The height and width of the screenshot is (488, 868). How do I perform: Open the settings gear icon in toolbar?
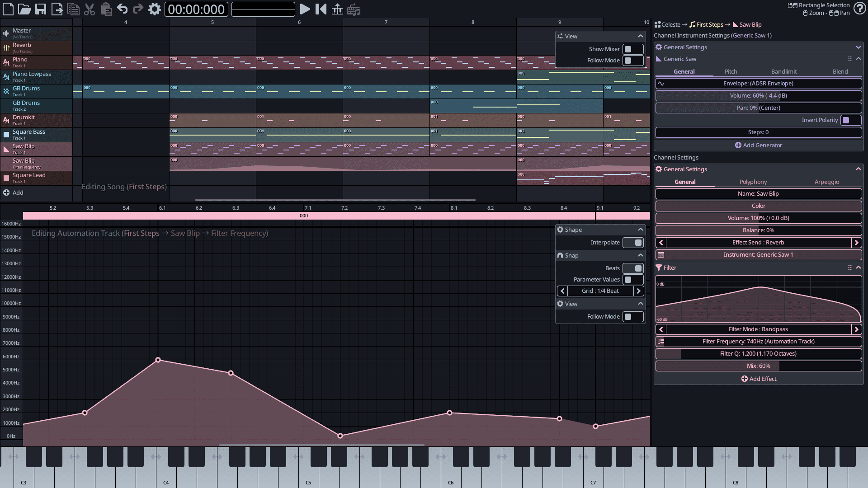[155, 9]
